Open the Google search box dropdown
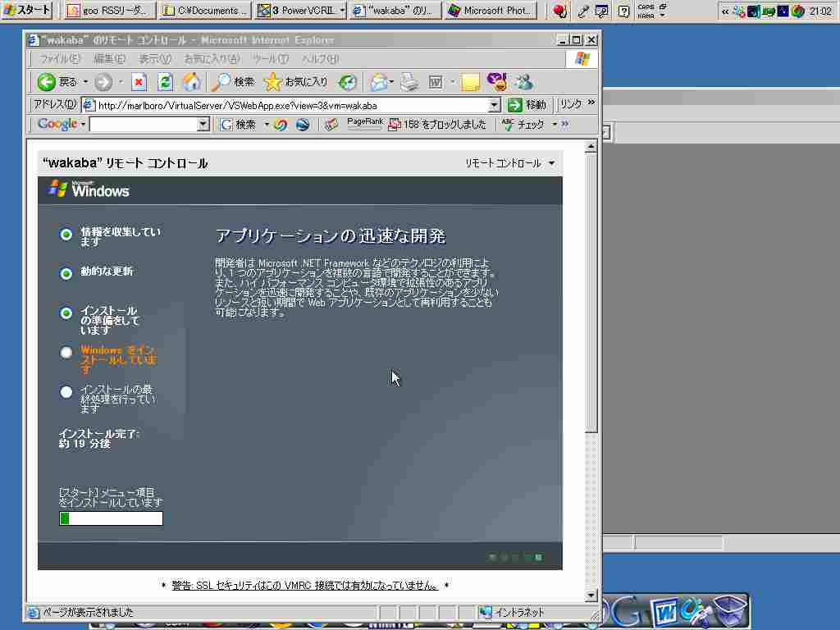840x630 pixels. click(203, 125)
